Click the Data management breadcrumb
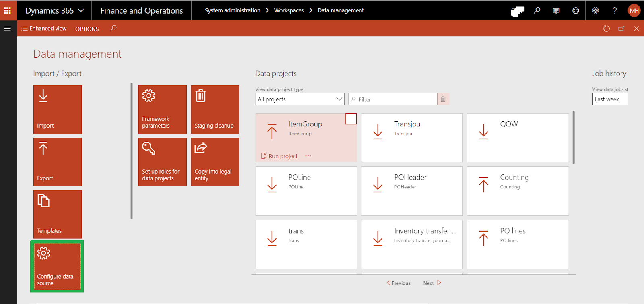This screenshot has width=644, height=304. [341, 10]
